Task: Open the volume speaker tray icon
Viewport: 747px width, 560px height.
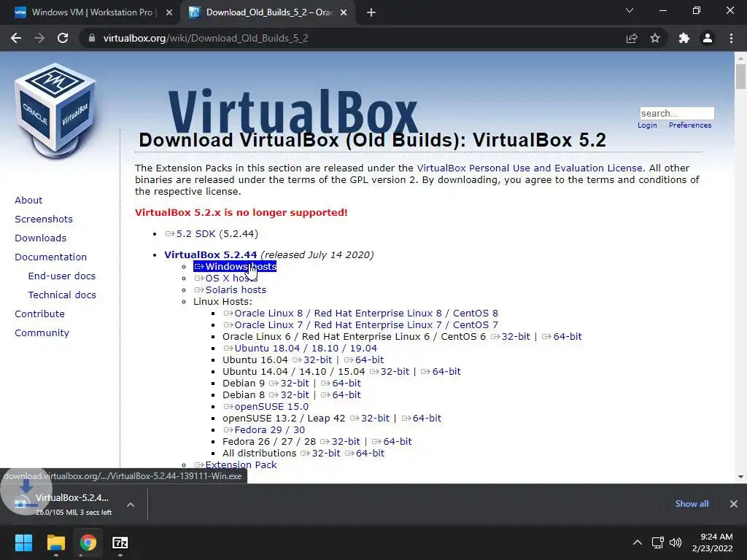Action: (x=676, y=542)
